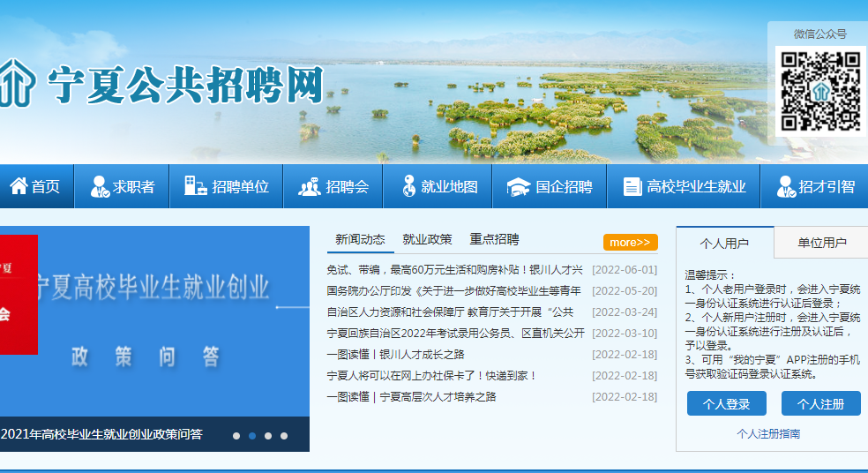
Task: Click the WeChat QR code image
Action: pyautogui.click(x=819, y=91)
